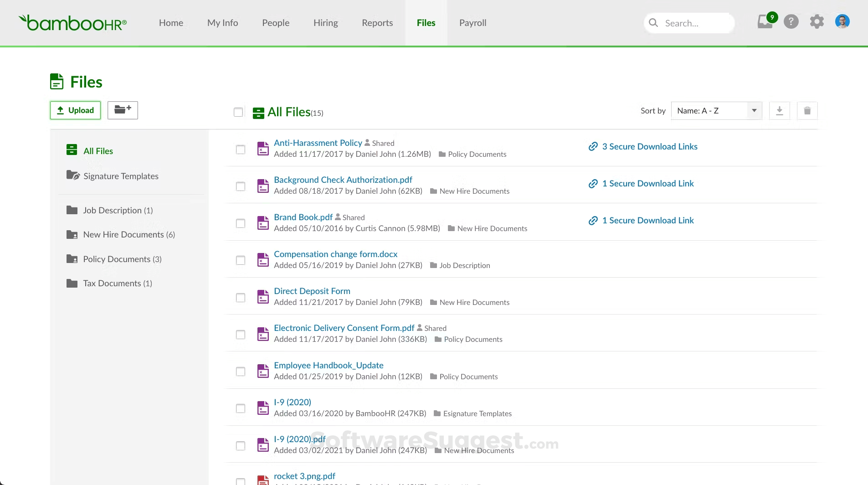
Task: Click the Upload button
Action: (75, 110)
